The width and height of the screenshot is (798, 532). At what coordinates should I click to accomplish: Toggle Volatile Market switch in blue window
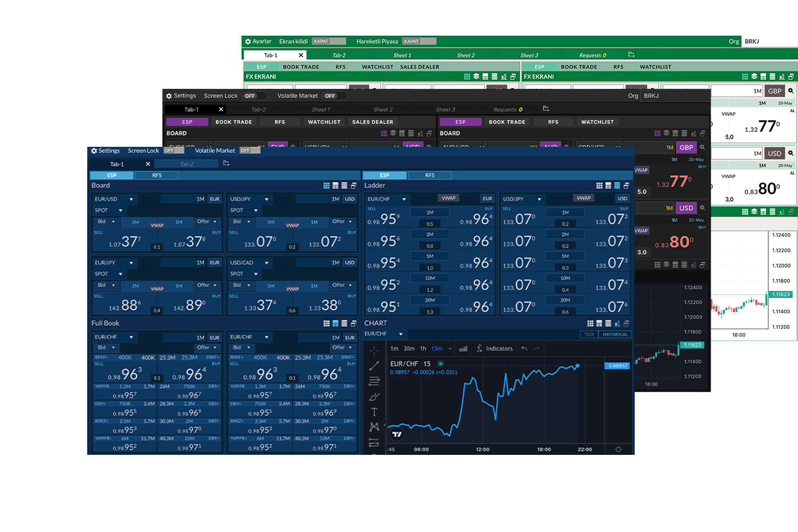pos(250,151)
